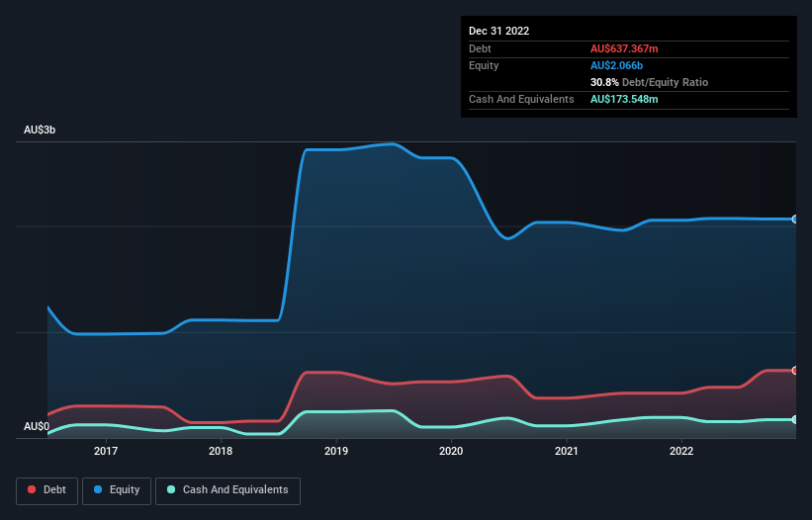This screenshot has width=812, height=520.
Task: Click the blue Equity endpoint marker
Action: (x=795, y=219)
